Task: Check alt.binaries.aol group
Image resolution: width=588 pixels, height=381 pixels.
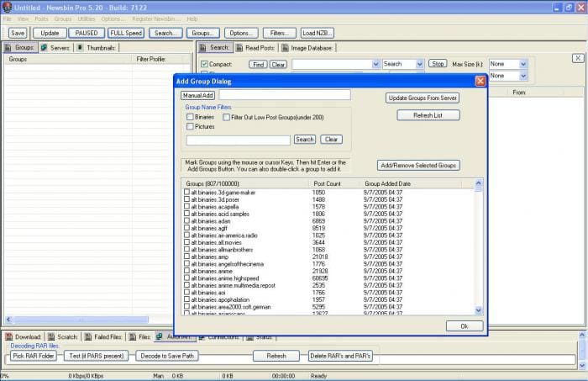Action: tap(186, 292)
